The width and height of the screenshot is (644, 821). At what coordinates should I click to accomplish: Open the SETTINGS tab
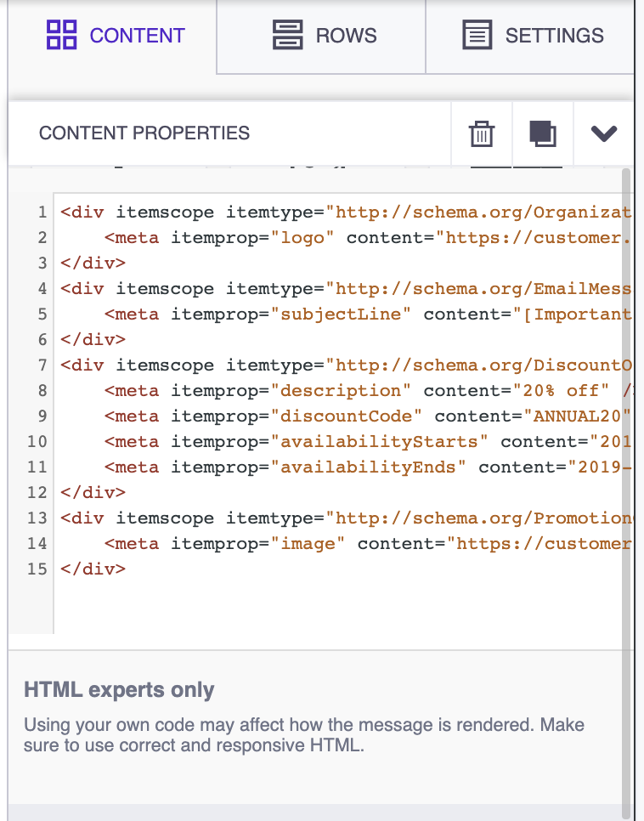(x=554, y=36)
